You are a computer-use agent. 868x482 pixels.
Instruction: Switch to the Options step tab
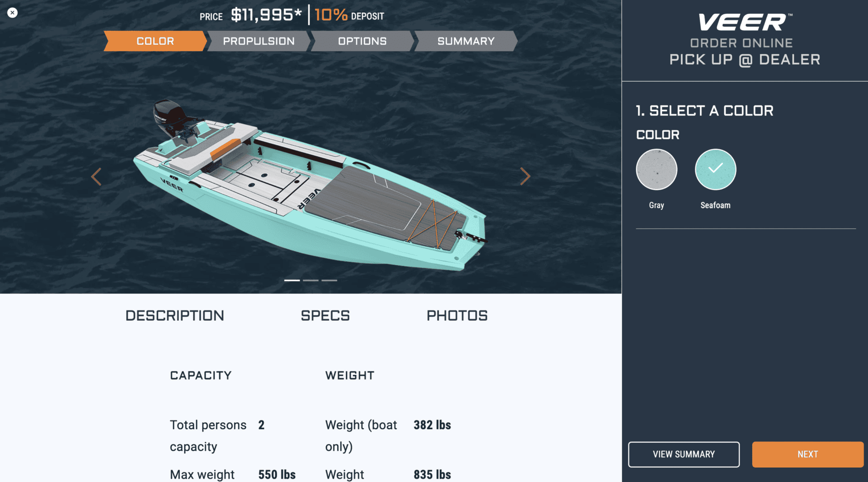coord(362,41)
